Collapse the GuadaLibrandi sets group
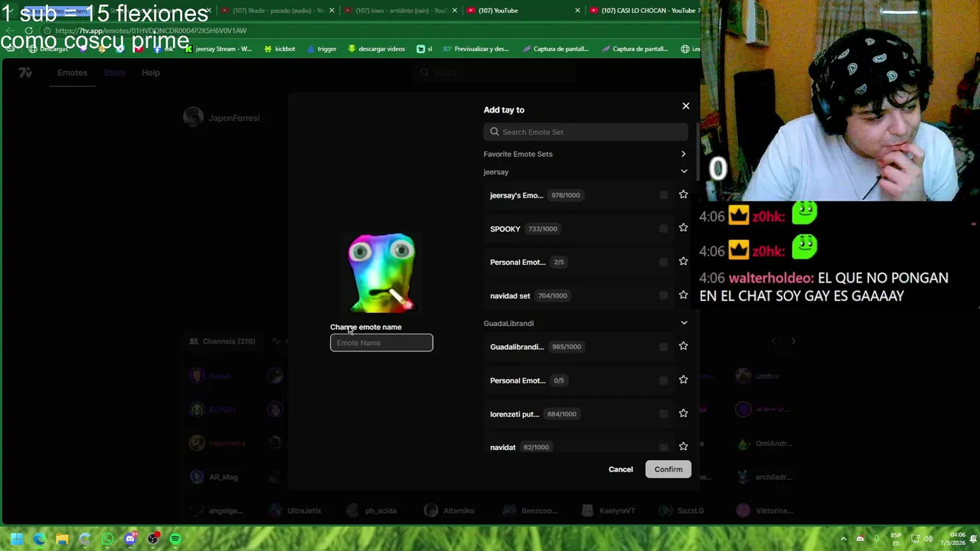Screen dimensions: 980x551 click(684, 323)
